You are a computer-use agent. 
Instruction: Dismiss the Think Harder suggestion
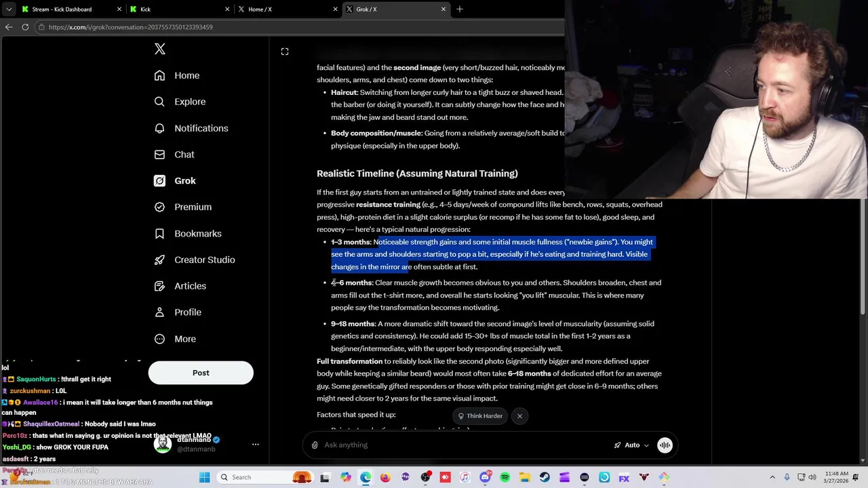pos(519,416)
